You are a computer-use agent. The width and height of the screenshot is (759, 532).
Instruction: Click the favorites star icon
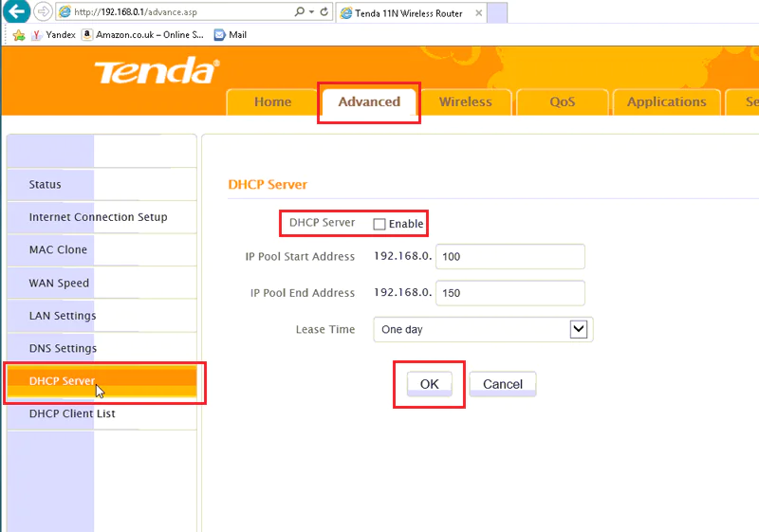pos(18,35)
